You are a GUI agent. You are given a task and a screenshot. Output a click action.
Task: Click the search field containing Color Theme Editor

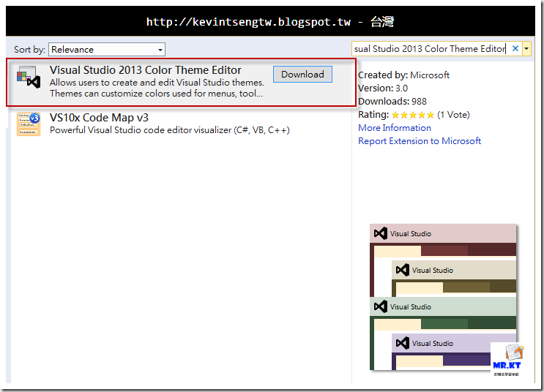coord(431,48)
